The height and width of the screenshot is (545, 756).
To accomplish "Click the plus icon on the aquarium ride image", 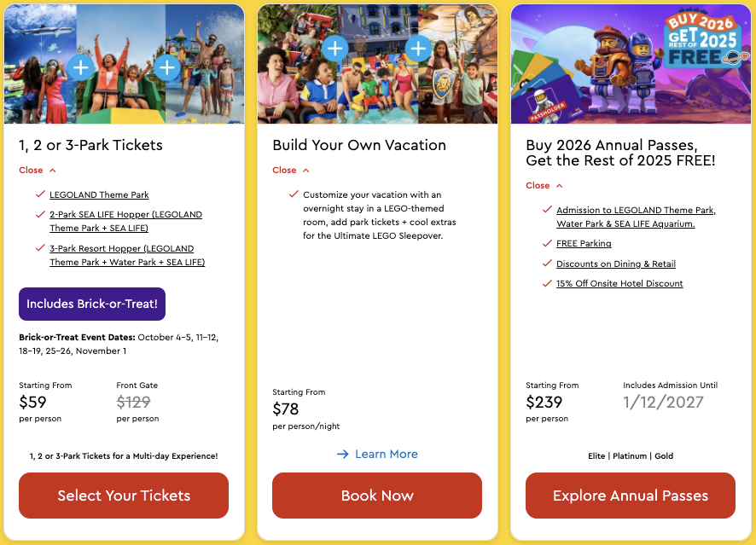I will [x=81, y=67].
